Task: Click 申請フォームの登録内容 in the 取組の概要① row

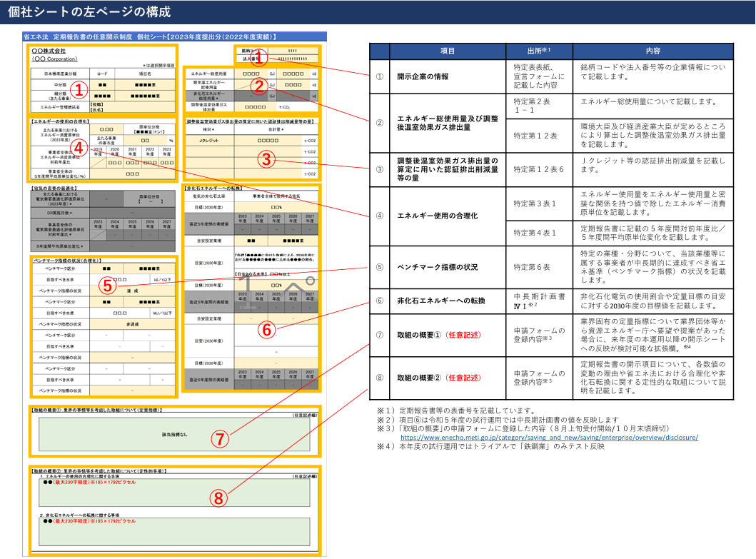Action: coord(539,335)
